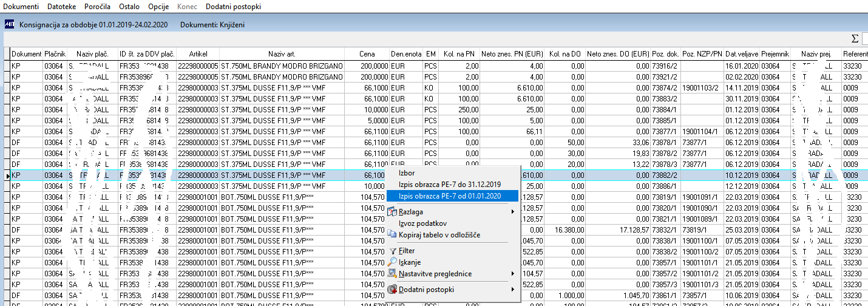Click the Poz. dok. column header
868x306 pixels.
(x=665, y=54)
